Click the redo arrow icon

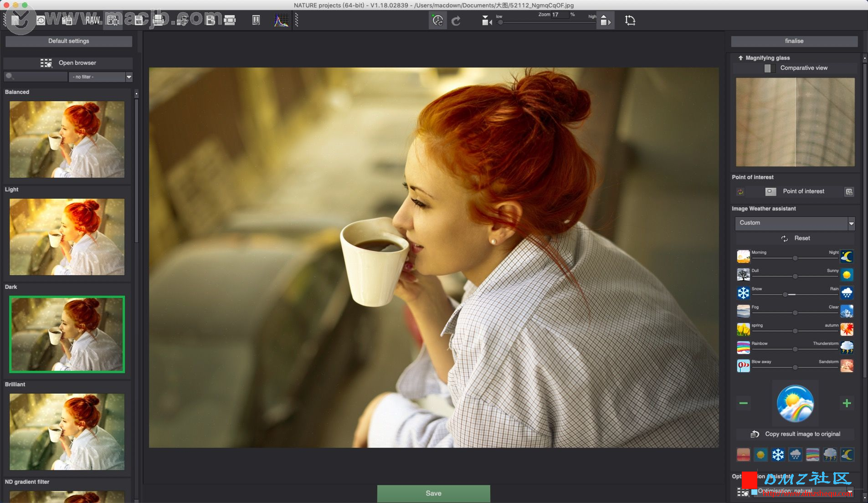(456, 21)
